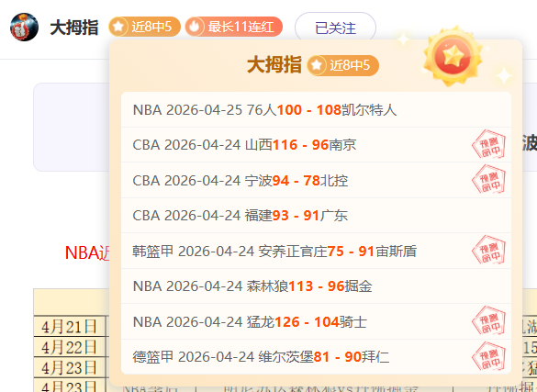Select the row 山西 116 - 96 南京
Viewport: 537px width, 392px height.
tap(316, 145)
